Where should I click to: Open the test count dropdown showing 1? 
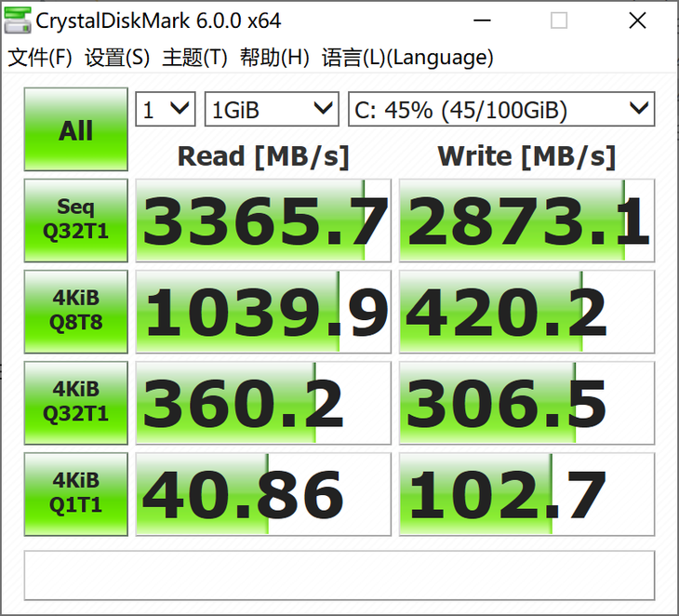coord(166,110)
